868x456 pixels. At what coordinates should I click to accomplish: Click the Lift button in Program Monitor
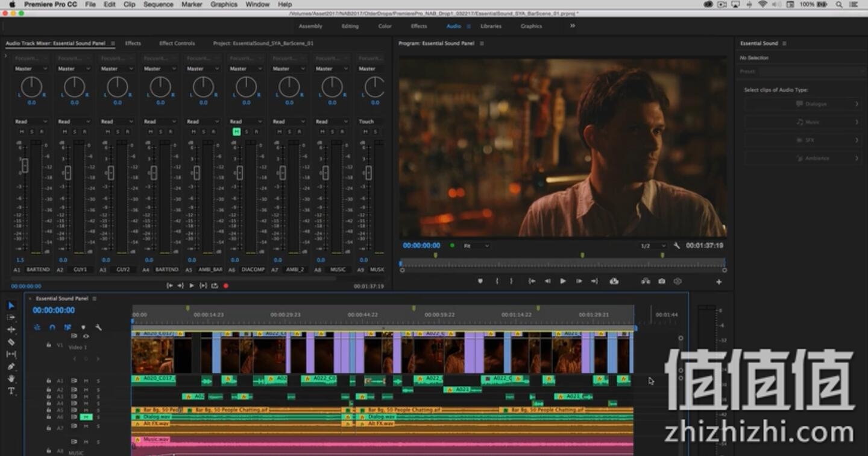pos(614,281)
